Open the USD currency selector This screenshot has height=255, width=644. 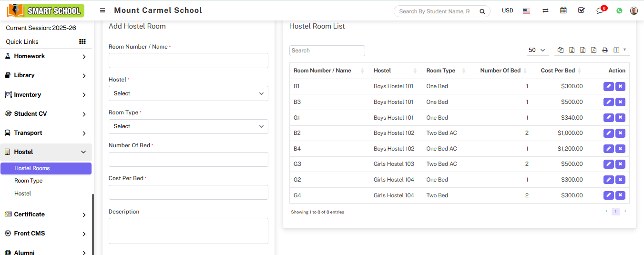508,10
